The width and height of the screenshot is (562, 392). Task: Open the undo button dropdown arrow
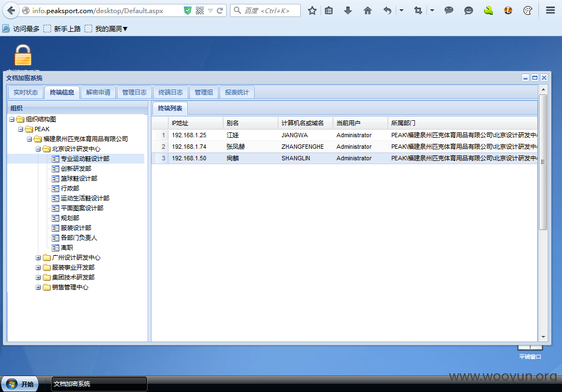[401, 11]
